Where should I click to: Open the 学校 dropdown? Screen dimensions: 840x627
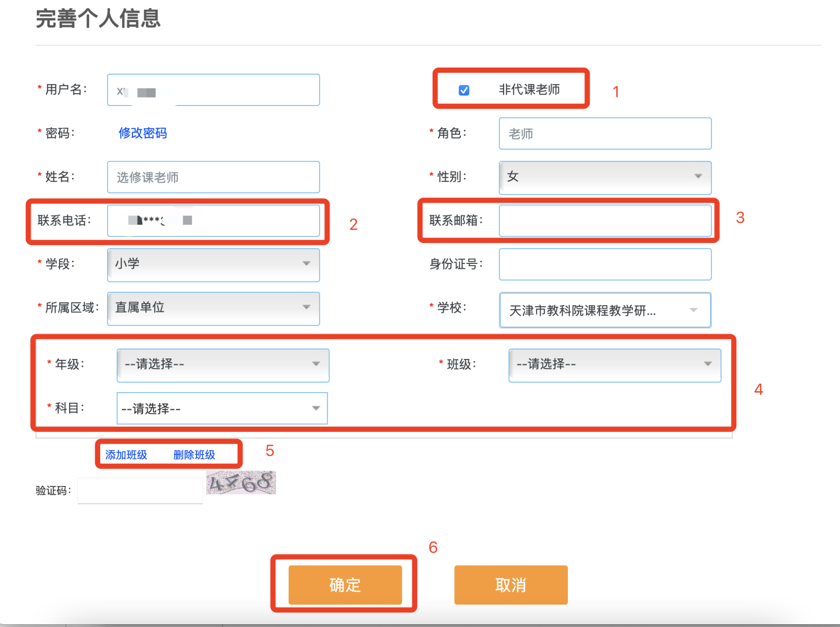[605, 310]
